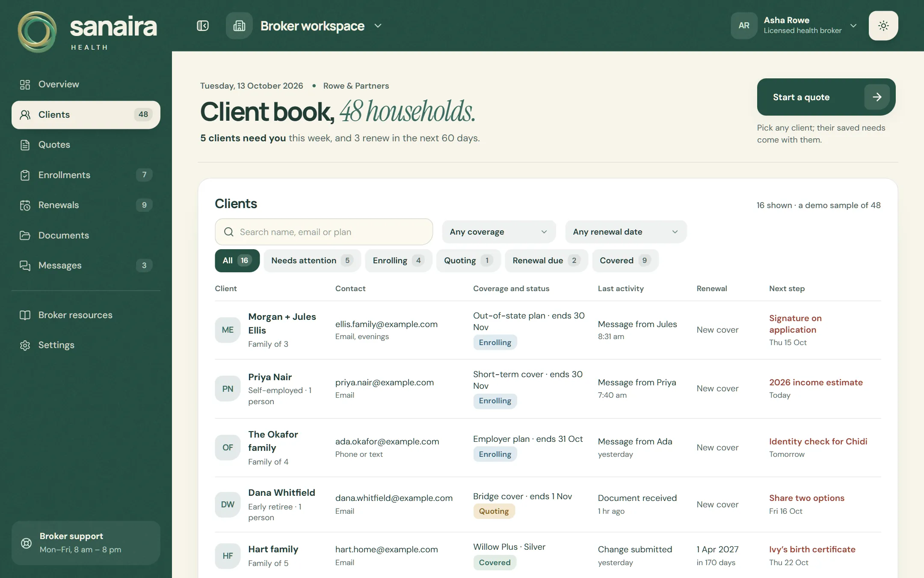Click the search magnifier icon
Image resolution: width=924 pixels, height=578 pixels.
click(x=229, y=232)
